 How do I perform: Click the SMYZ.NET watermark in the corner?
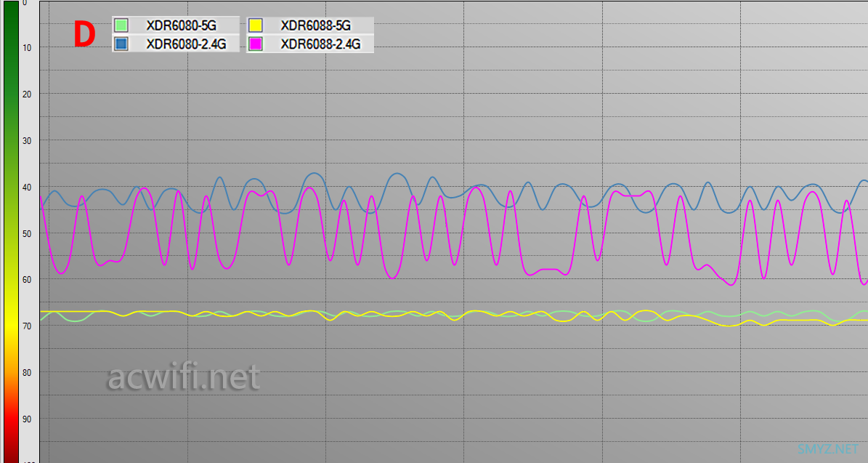pos(827,448)
